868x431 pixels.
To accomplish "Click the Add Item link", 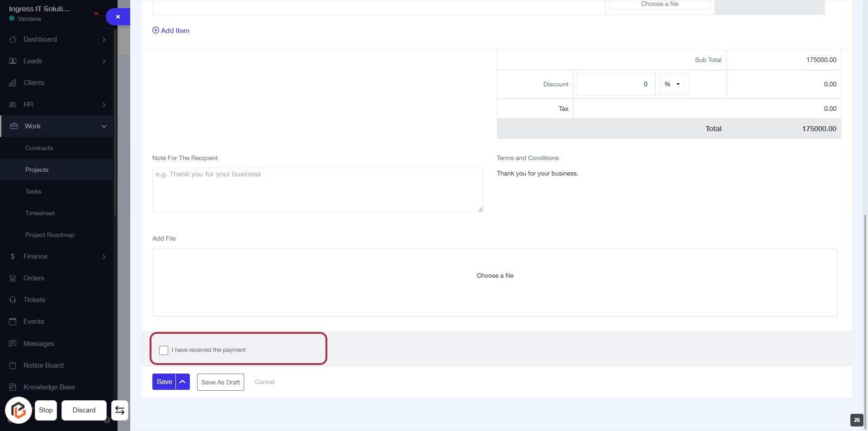I will (x=171, y=30).
